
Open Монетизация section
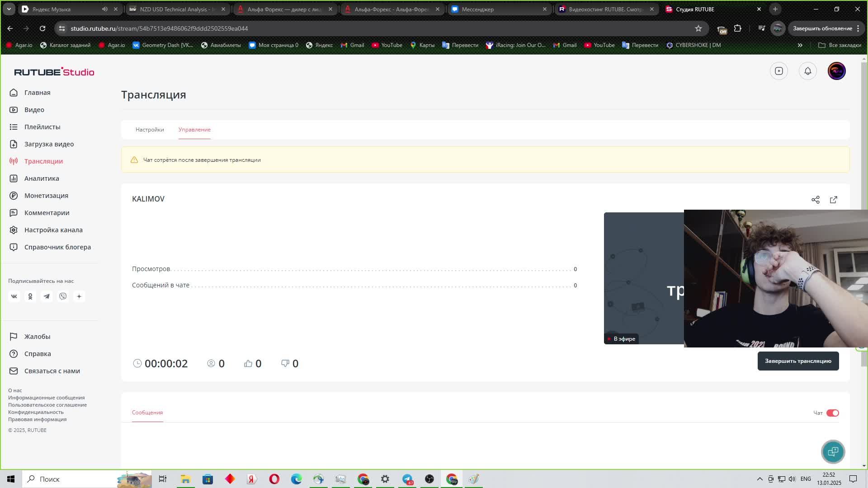coord(39,196)
